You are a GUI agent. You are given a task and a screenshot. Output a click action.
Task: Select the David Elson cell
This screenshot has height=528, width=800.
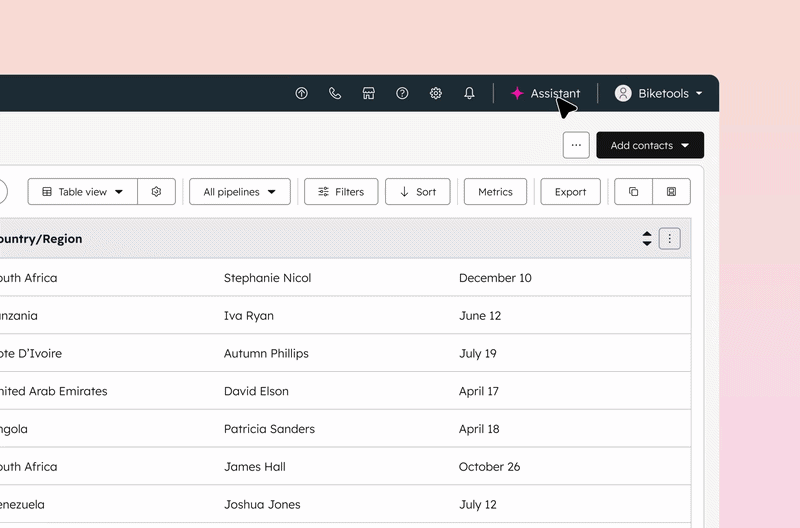tap(256, 391)
